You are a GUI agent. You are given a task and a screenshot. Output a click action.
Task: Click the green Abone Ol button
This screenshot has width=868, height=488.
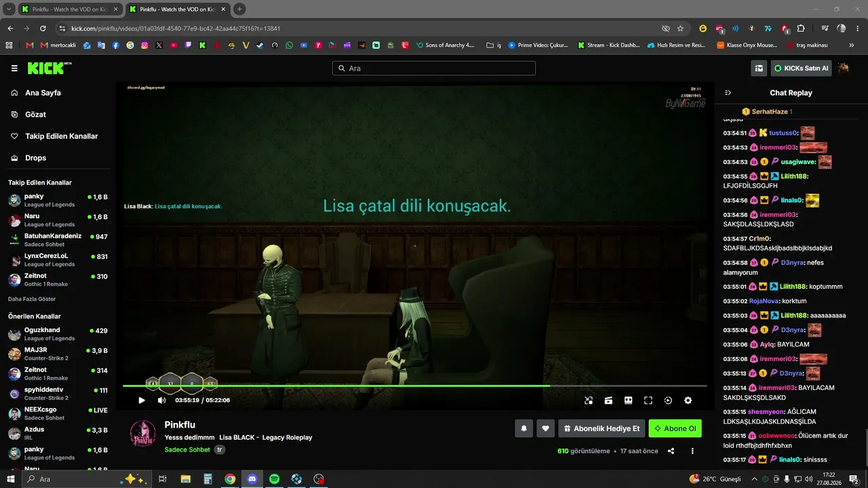click(x=675, y=428)
